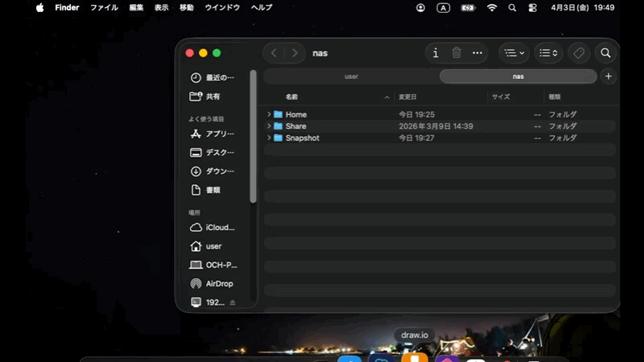Viewport: 644px width, 362px height.
Task: Open the more actions ellipsis menu
Action: click(477, 53)
